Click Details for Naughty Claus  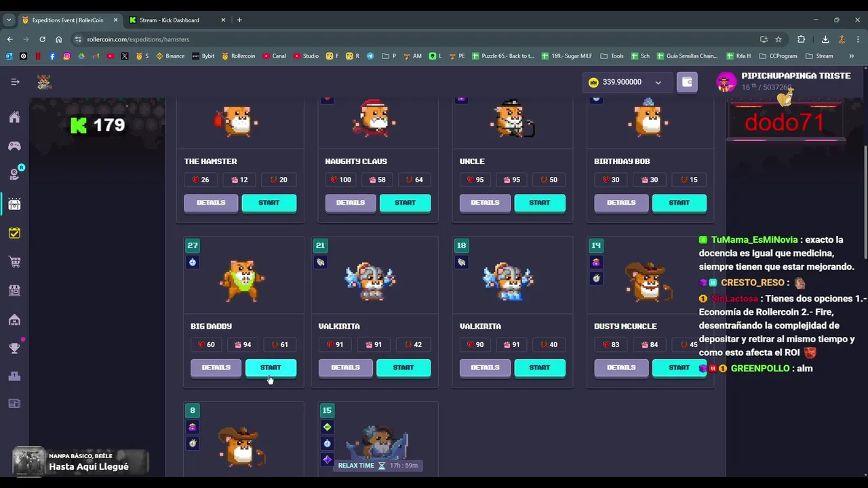click(351, 203)
